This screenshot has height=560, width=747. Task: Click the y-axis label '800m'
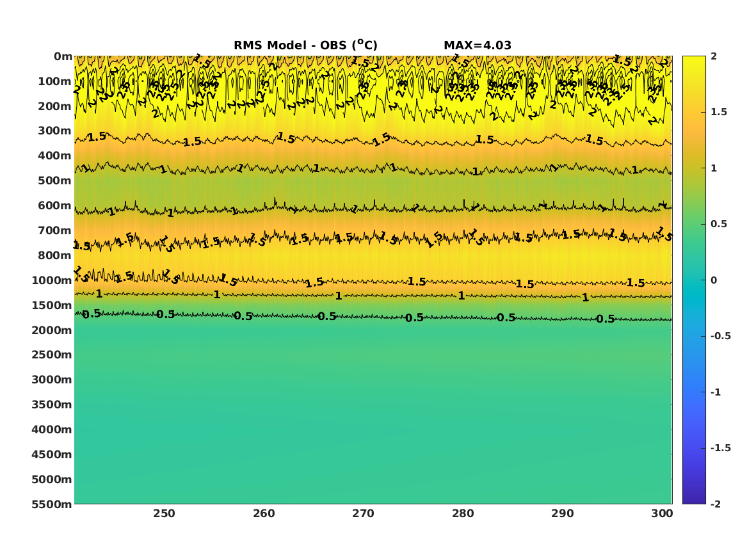(55, 255)
